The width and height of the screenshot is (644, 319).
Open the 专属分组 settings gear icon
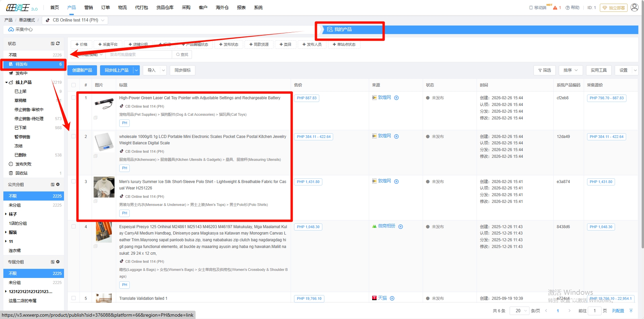point(58,262)
